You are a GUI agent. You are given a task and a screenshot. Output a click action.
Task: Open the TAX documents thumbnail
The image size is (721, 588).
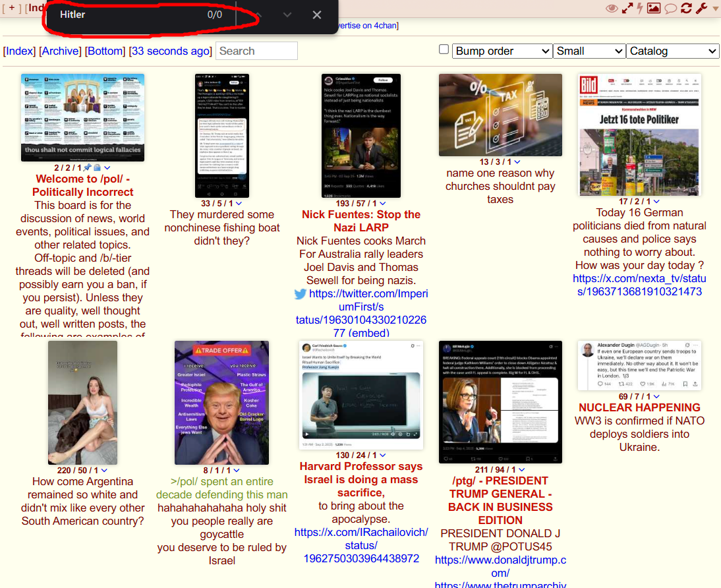(500, 115)
